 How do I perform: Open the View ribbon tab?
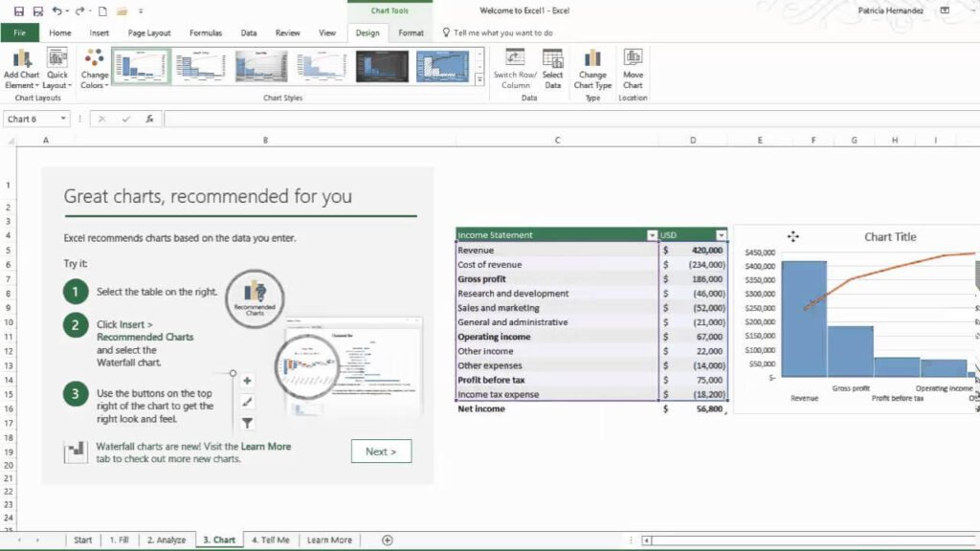click(x=327, y=33)
